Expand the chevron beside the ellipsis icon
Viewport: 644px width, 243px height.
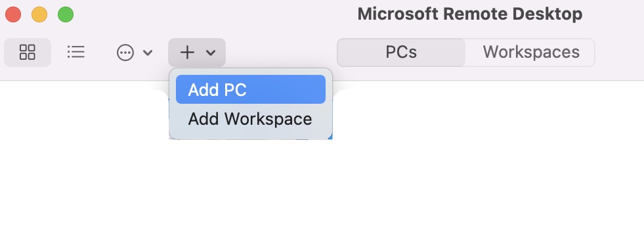(148, 53)
